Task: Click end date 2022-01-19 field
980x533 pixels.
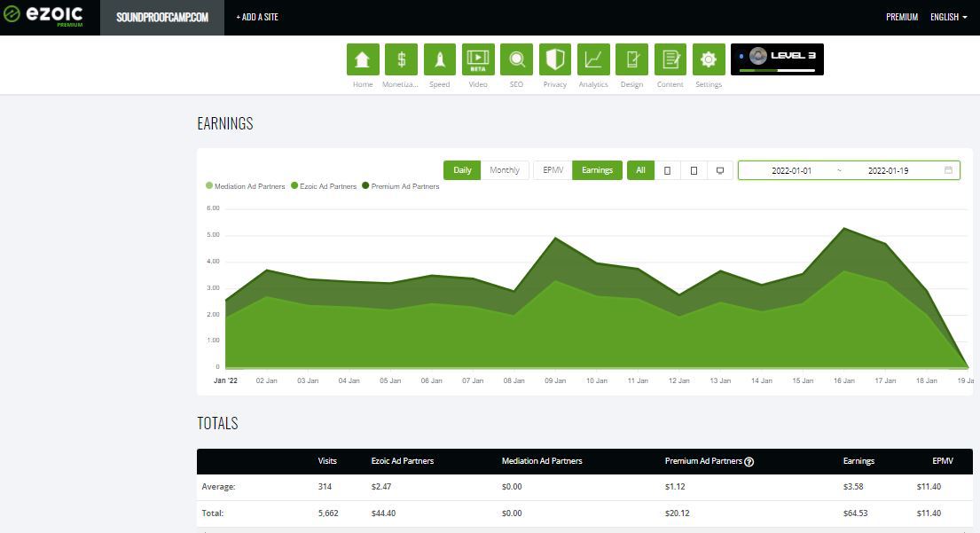Action: (x=888, y=170)
